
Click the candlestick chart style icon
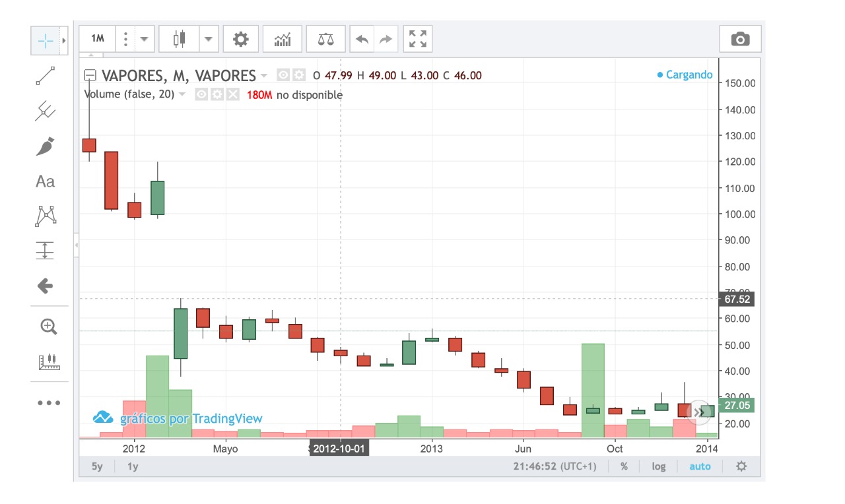180,40
